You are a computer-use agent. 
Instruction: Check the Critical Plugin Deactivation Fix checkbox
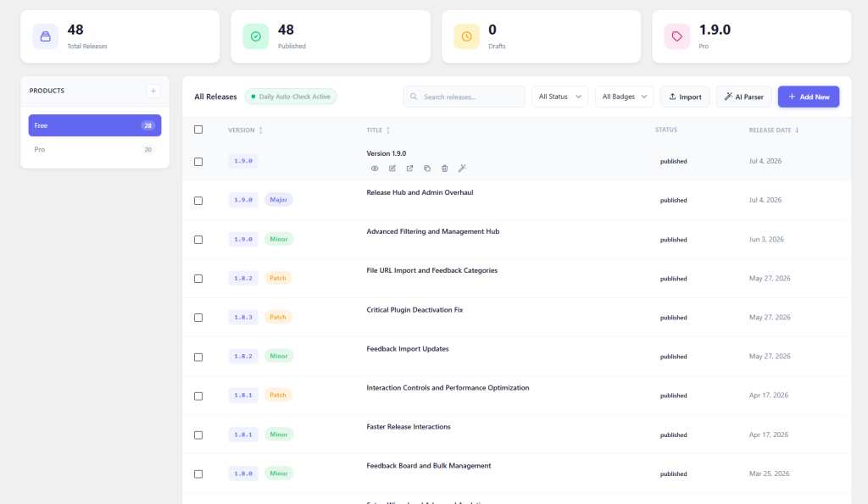click(x=198, y=318)
